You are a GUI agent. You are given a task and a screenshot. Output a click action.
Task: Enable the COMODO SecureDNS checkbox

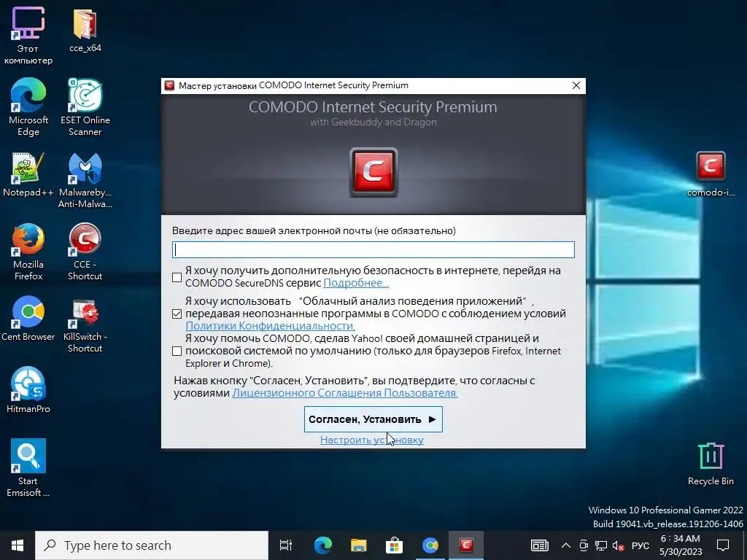pyautogui.click(x=177, y=277)
